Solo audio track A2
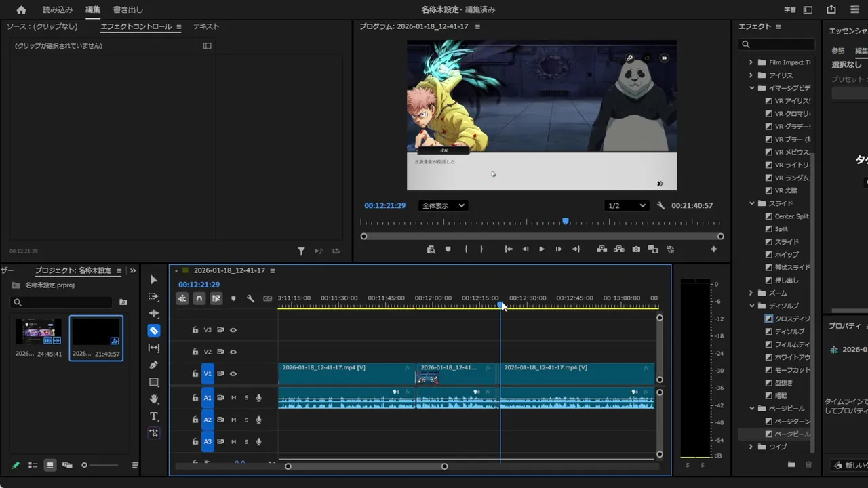Viewport: 868px width, 488px height. [x=246, y=420]
